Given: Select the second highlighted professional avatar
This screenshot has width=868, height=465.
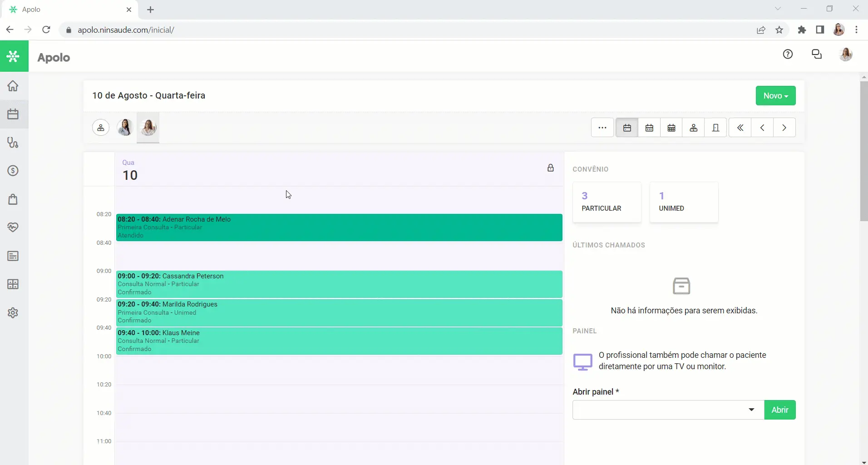Looking at the screenshot, I should click(148, 128).
